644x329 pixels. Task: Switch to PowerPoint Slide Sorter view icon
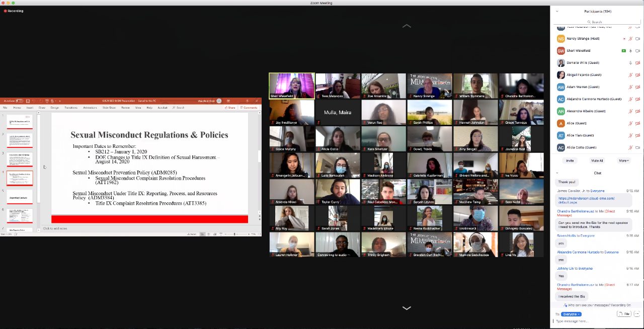point(208,234)
